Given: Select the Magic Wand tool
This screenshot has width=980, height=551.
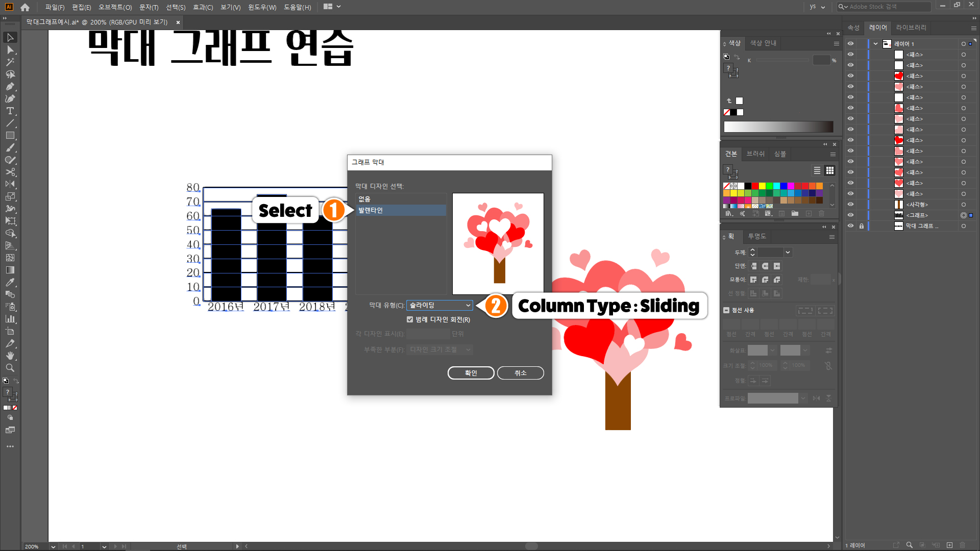Looking at the screenshot, I should pyautogui.click(x=10, y=62).
